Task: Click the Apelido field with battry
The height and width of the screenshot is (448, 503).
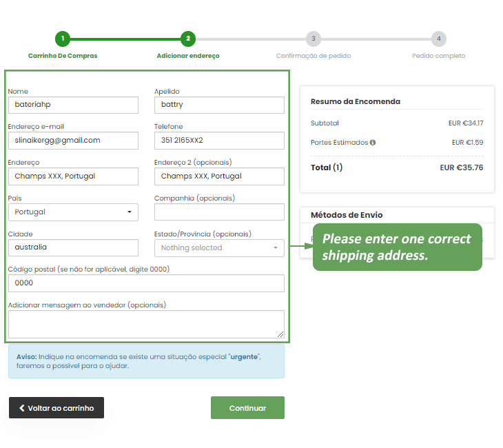Action: [219, 105]
